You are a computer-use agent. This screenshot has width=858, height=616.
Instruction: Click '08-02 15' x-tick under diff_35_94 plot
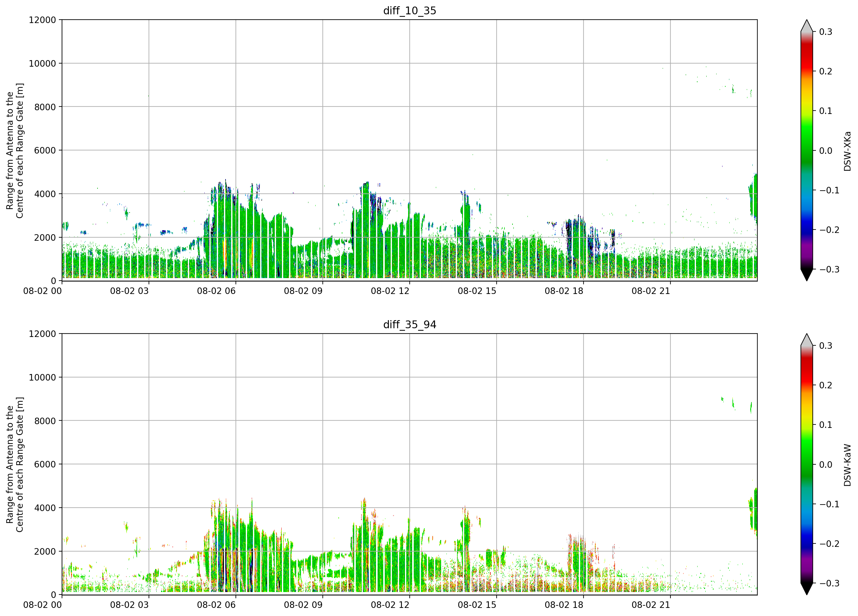[477, 605]
